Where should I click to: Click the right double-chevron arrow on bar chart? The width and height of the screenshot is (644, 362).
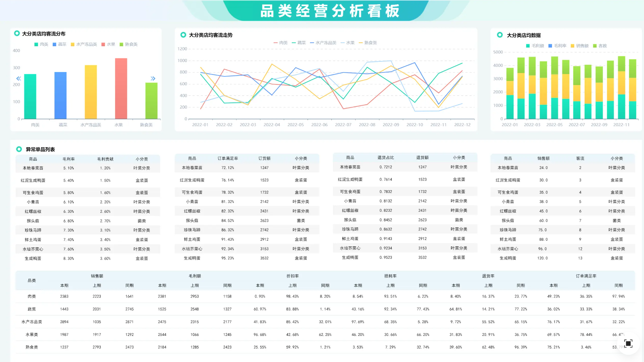(x=153, y=79)
